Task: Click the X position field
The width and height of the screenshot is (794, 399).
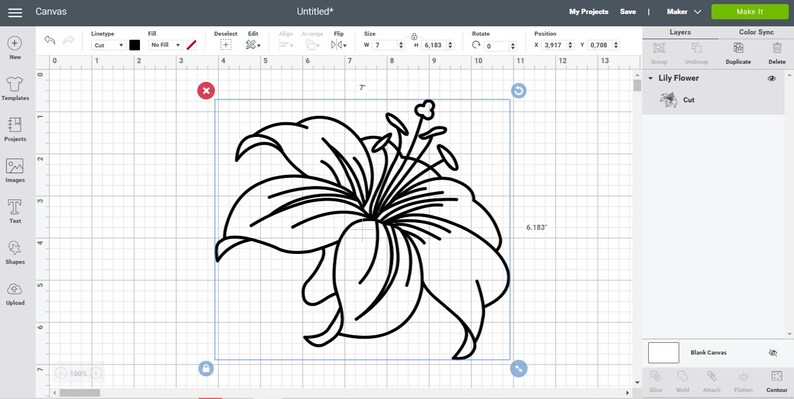Action: [554, 45]
